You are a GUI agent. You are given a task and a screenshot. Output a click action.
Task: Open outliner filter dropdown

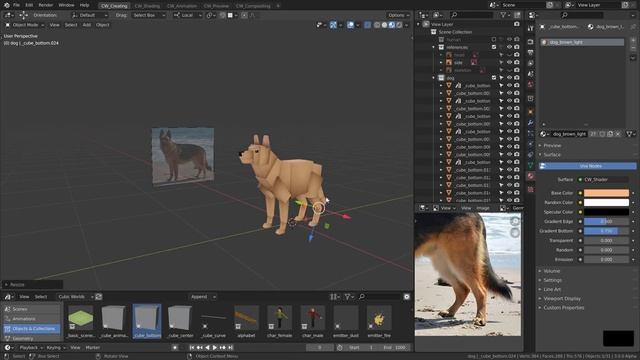coord(505,15)
